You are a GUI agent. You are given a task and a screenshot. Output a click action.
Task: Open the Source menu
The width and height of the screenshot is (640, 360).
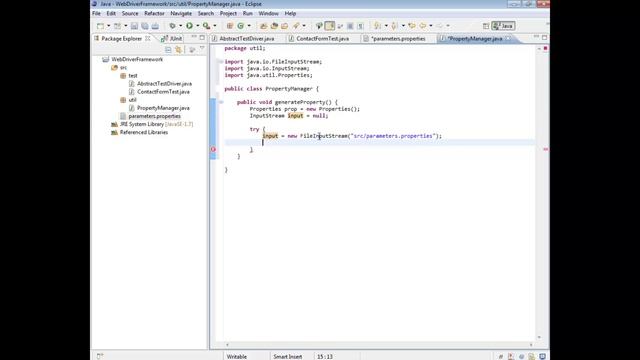coord(130,13)
